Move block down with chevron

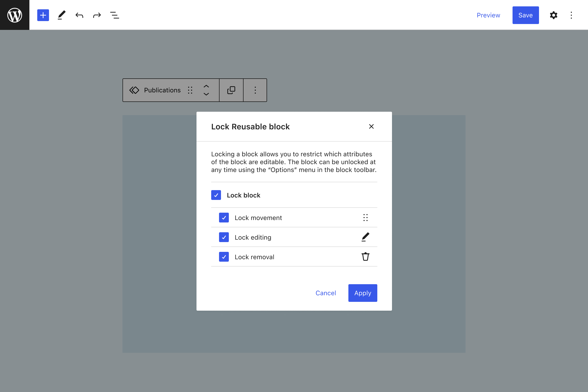(206, 94)
